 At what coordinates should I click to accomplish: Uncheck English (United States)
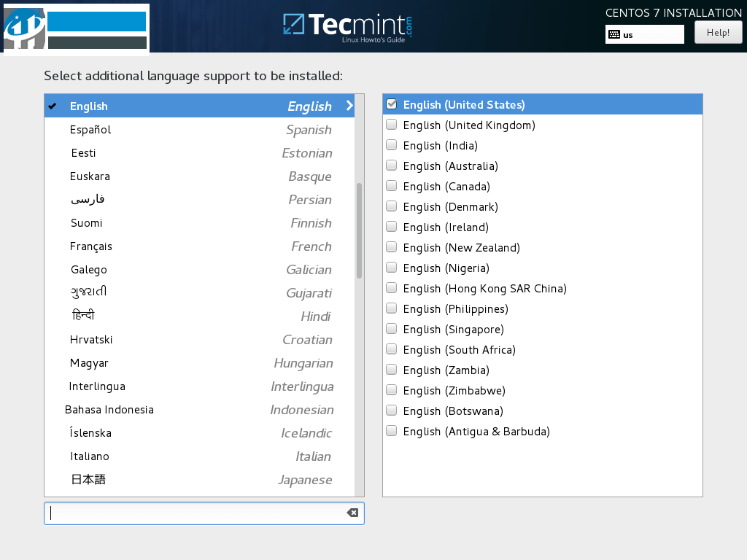coord(391,104)
